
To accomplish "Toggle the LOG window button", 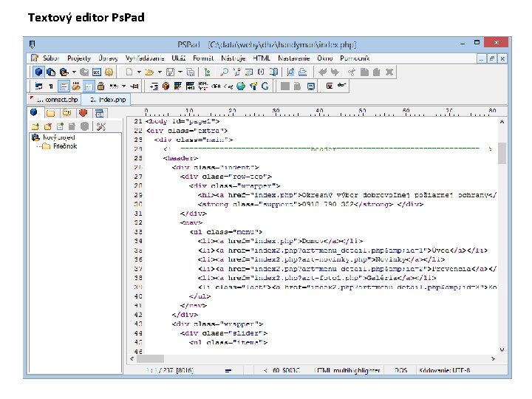I will [97, 72].
